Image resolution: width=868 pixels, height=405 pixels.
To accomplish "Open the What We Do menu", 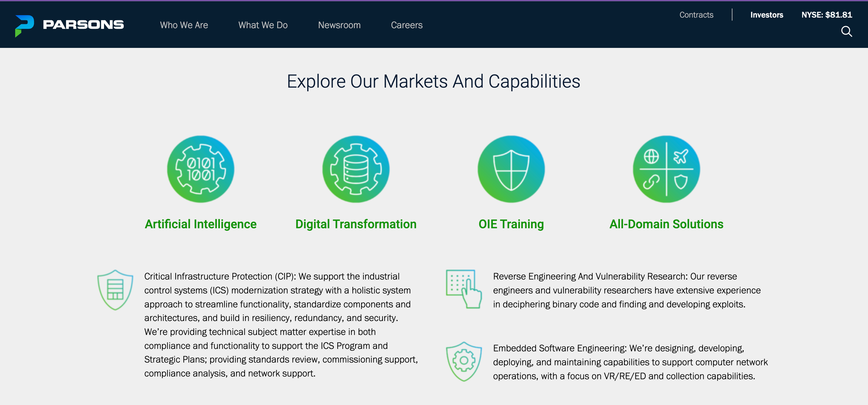I will pyautogui.click(x=263, y=25).
